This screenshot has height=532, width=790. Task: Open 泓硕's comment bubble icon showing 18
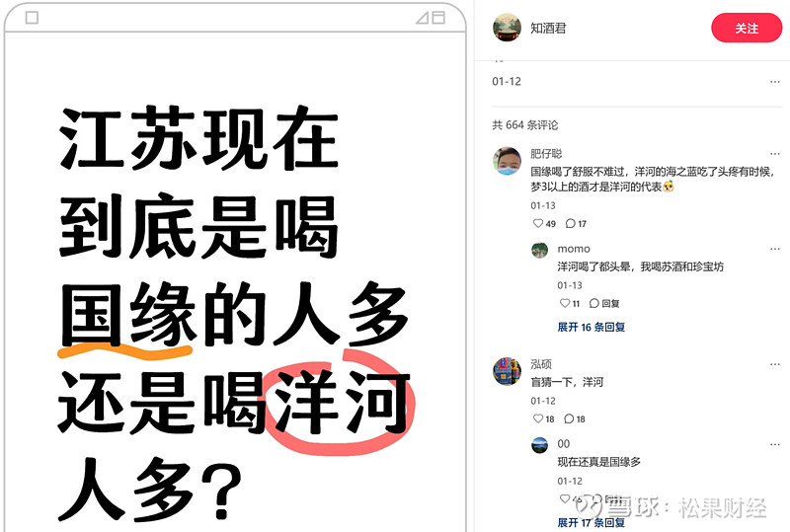[x=569, y=418]
